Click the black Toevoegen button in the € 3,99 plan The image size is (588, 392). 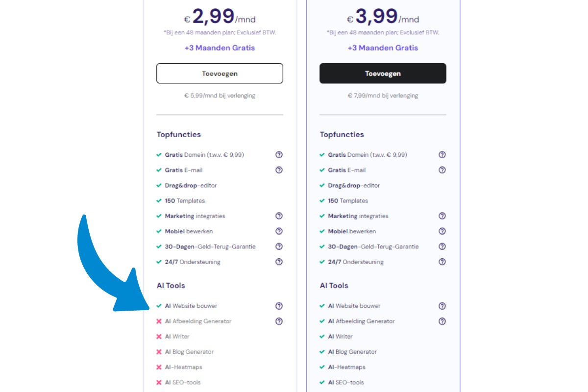coord(383,73)
